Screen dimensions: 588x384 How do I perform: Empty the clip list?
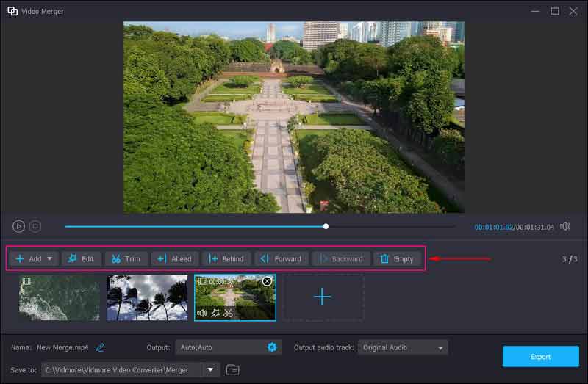(397, 258)
